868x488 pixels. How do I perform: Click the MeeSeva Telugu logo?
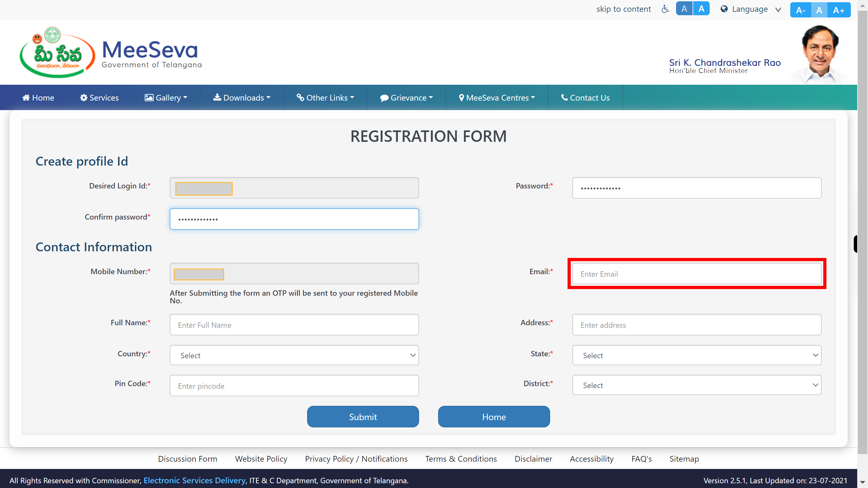click(x=57, y=52)
